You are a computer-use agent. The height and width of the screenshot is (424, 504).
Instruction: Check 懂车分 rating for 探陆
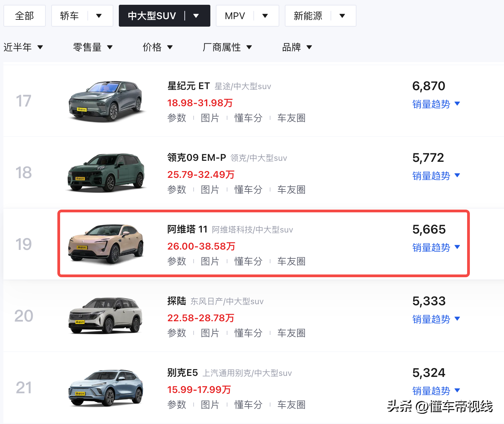pos(248,333)
